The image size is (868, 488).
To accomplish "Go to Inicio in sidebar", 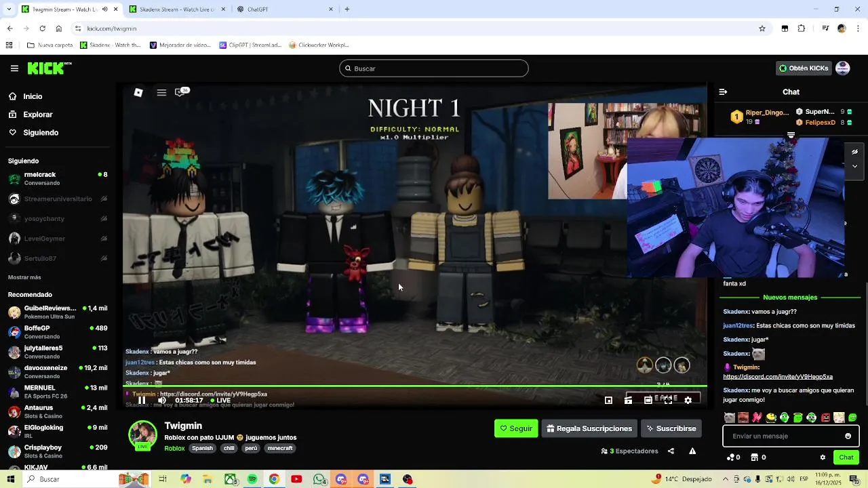I will click(x=33, y=96).
